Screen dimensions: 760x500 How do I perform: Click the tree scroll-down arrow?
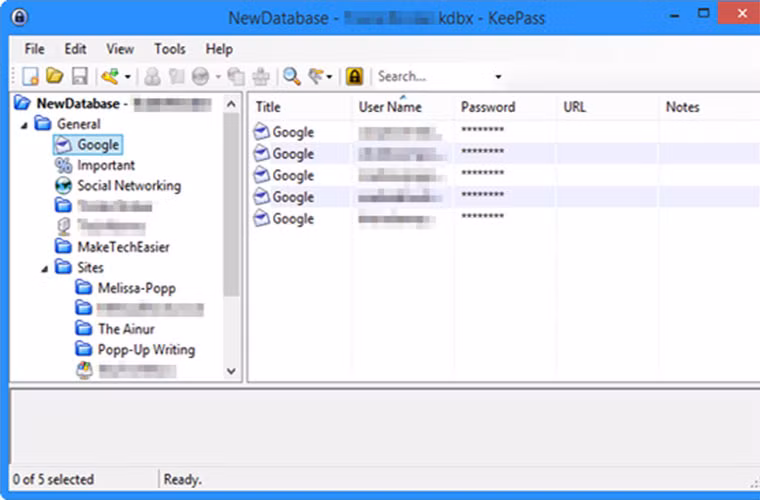tap(231, 371)
